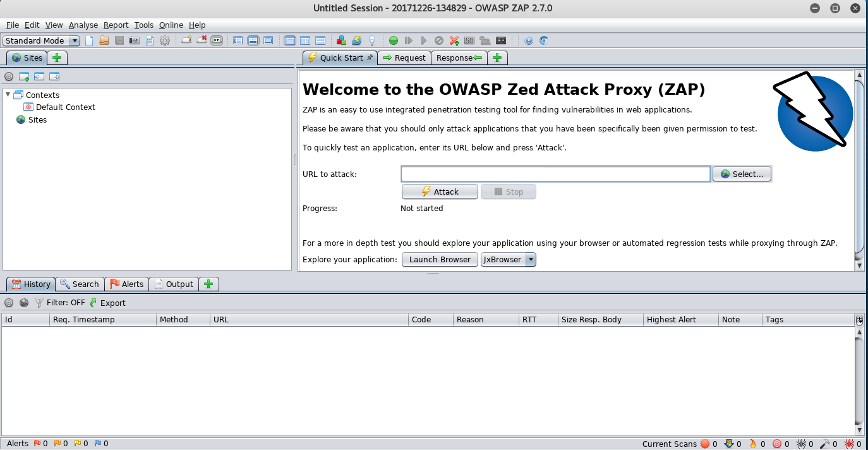868x450 pixels.
Task: Add a tab next to Response with the plus
Action: [x=497, y=58]
